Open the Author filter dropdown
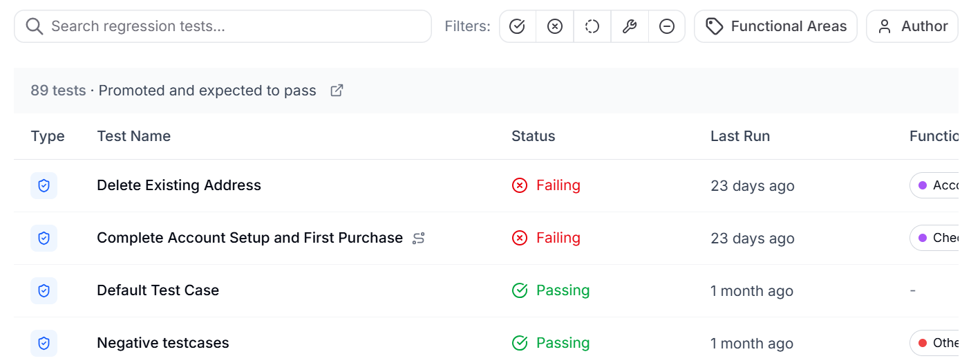Image resolution: width=980 pixels, height=363 pixels. click(x=912, y=26)
